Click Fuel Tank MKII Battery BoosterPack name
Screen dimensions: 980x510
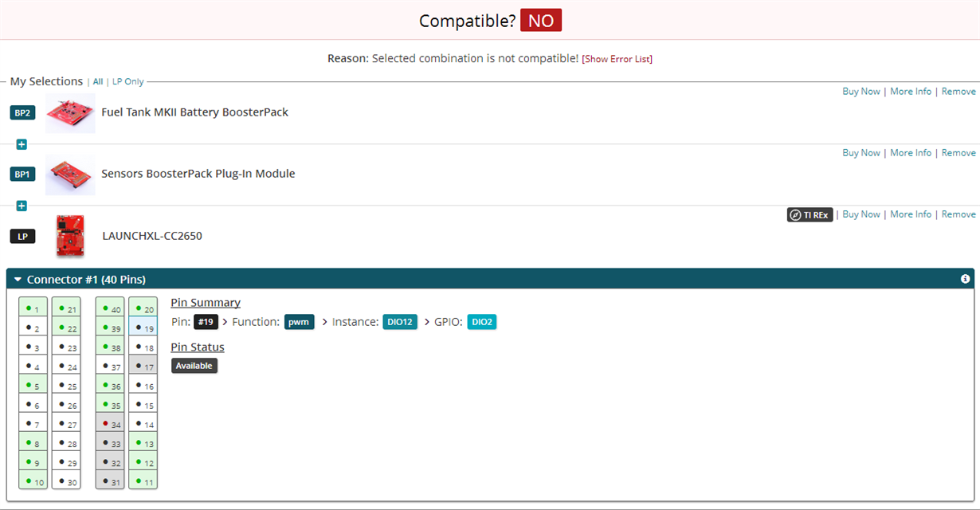tap(194, 112)
